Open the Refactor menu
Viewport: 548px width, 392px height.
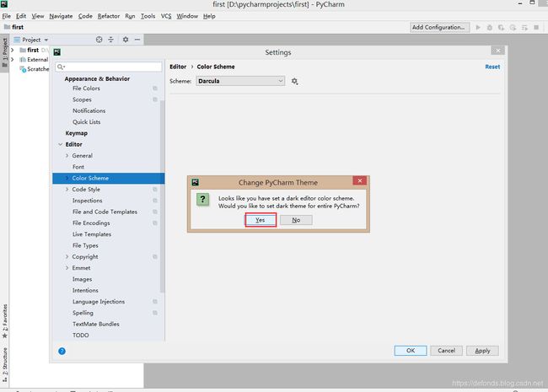(109, 16)
